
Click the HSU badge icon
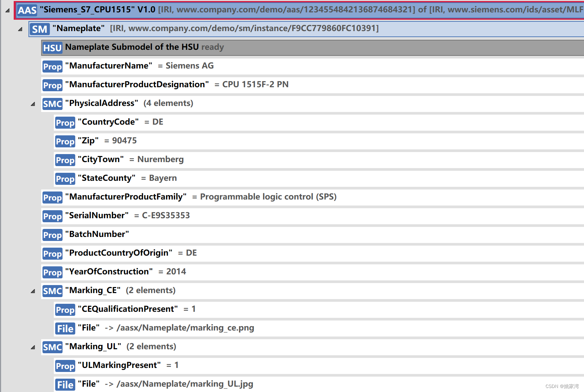click(x=52, y=48)
